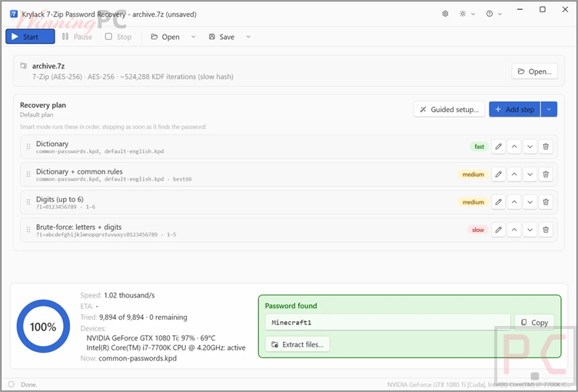Click medium badge on Digits (up to 6)

[473, 202]
